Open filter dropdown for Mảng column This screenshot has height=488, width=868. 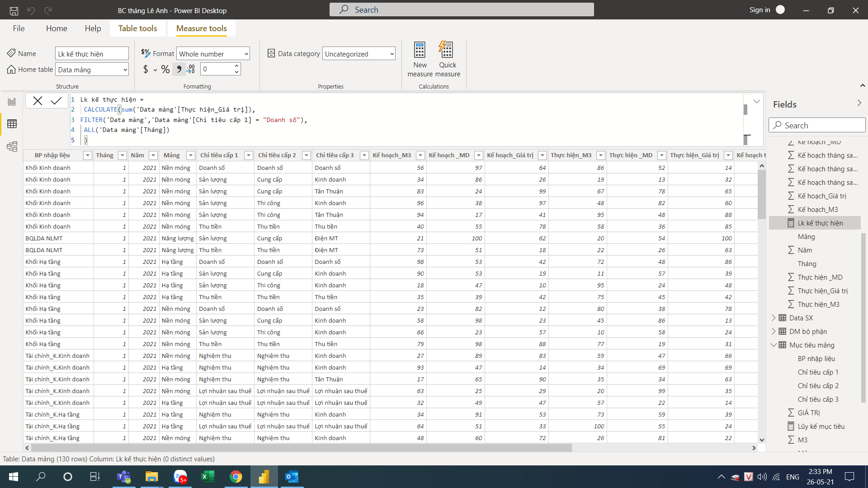[x=191, y=155]
